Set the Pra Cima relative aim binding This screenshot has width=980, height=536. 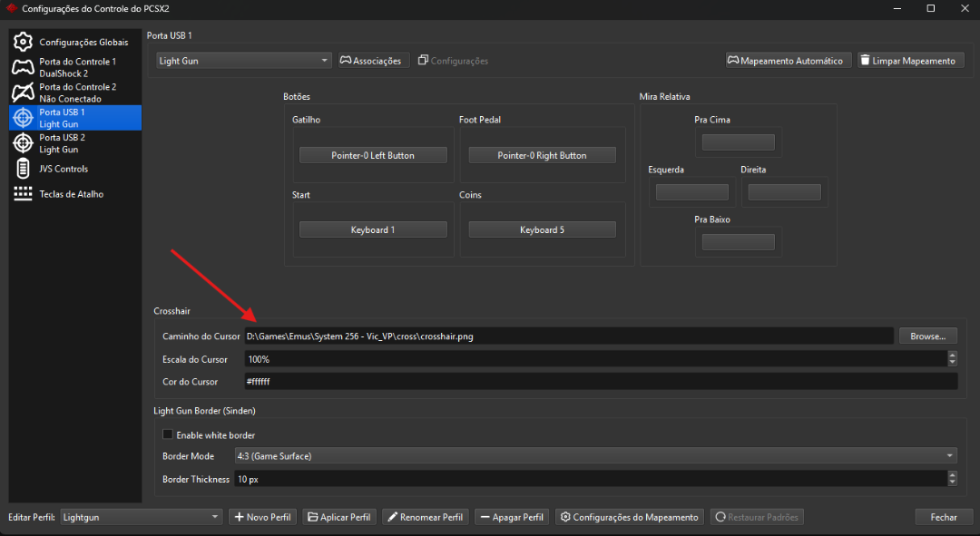[738, 142]
